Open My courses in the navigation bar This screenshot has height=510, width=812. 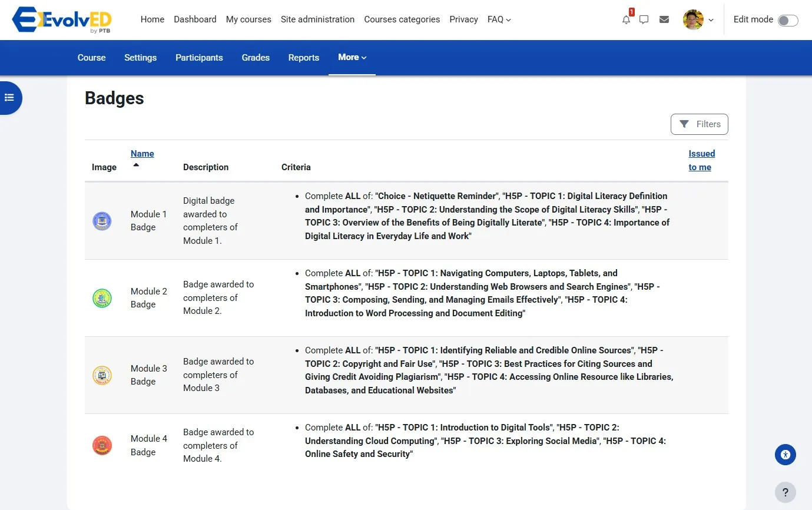tap(248, 19)
